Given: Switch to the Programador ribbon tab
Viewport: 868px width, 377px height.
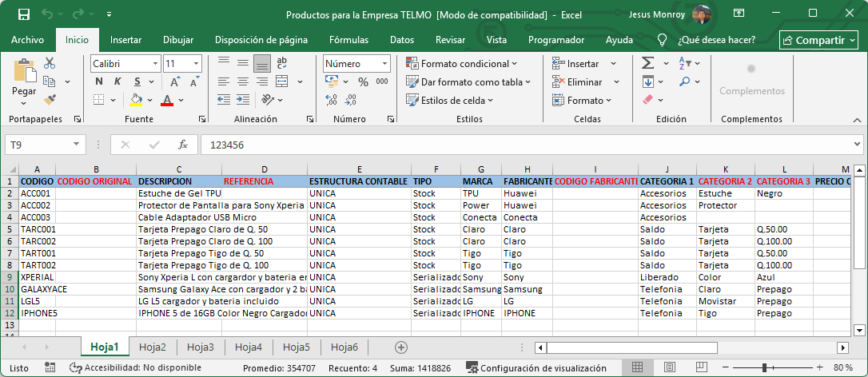Looking at the screenshot, I should point(555,40).
